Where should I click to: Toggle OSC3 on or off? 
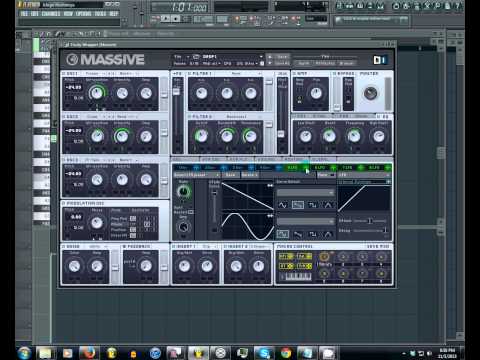click(x=64, y=160)
